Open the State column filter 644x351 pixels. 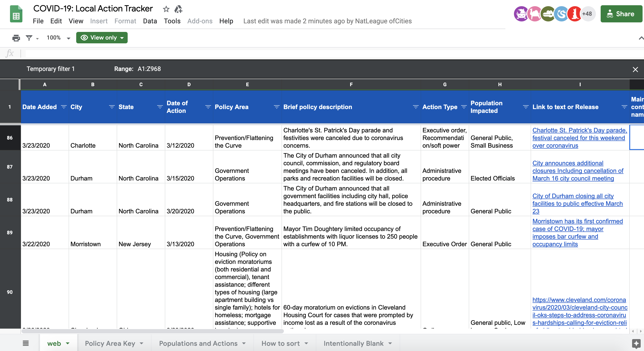tap(160, 107)
